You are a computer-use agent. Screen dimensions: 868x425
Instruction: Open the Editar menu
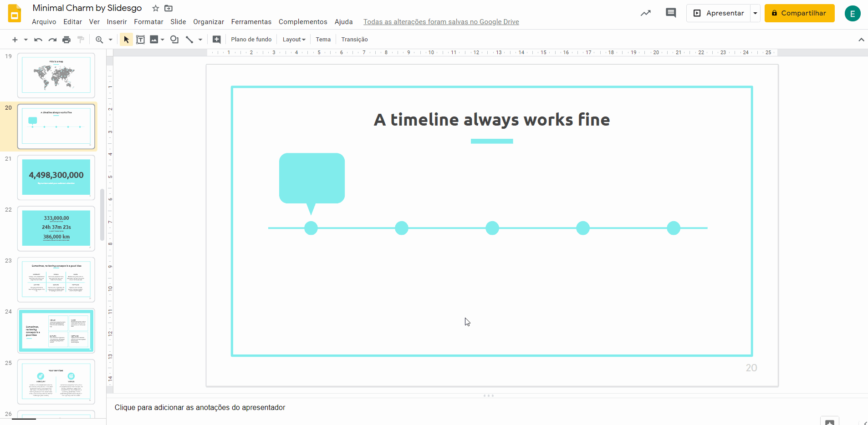click(x=73, y=22)
